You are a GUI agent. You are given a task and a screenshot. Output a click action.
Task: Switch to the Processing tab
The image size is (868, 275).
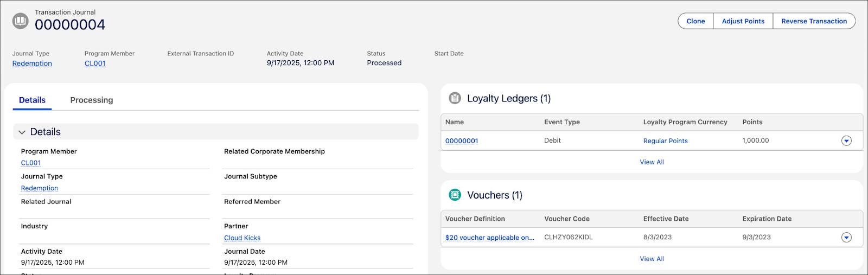(92, 100)
